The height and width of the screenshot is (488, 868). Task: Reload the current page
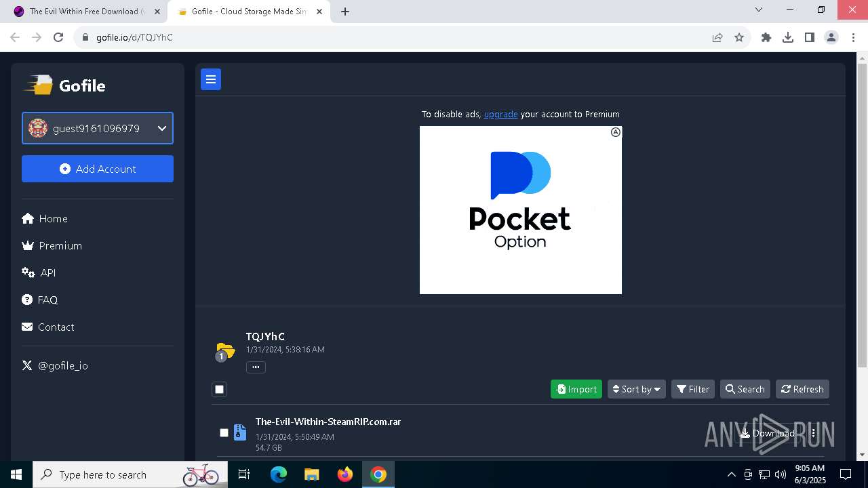pyautogui.click(x=58, y=37)
